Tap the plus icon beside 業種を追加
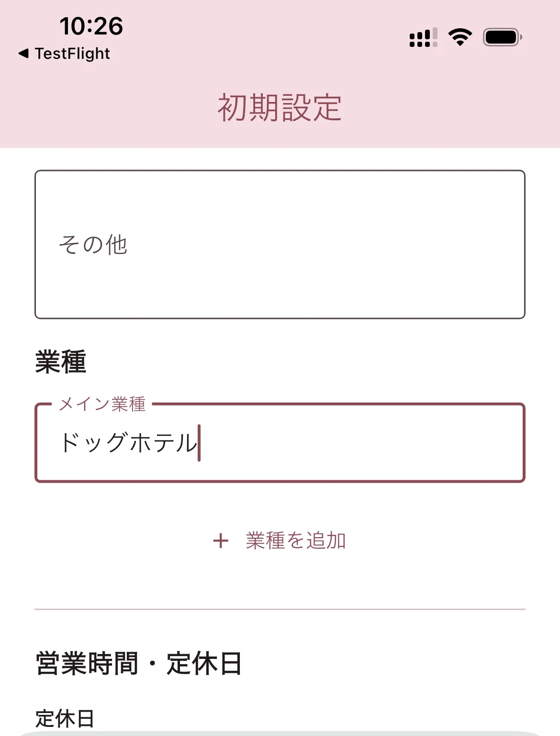This screenshot has width=560, height=736. [221, 541]
